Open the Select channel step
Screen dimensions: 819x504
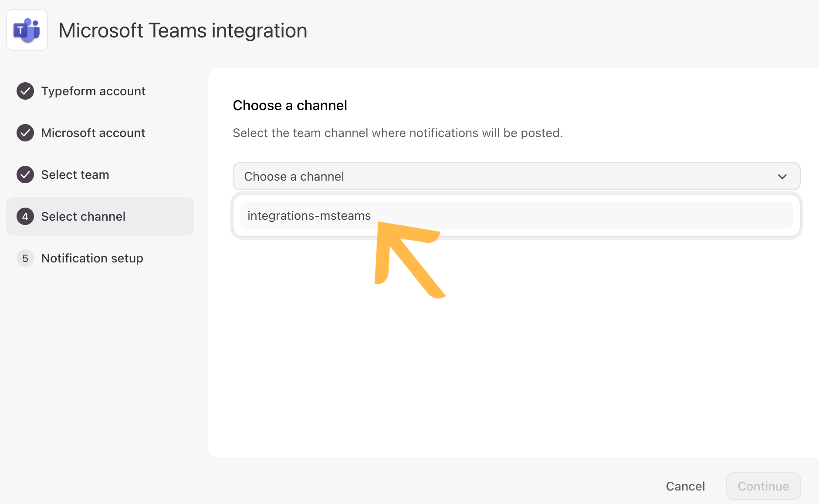tap(100, 216)
